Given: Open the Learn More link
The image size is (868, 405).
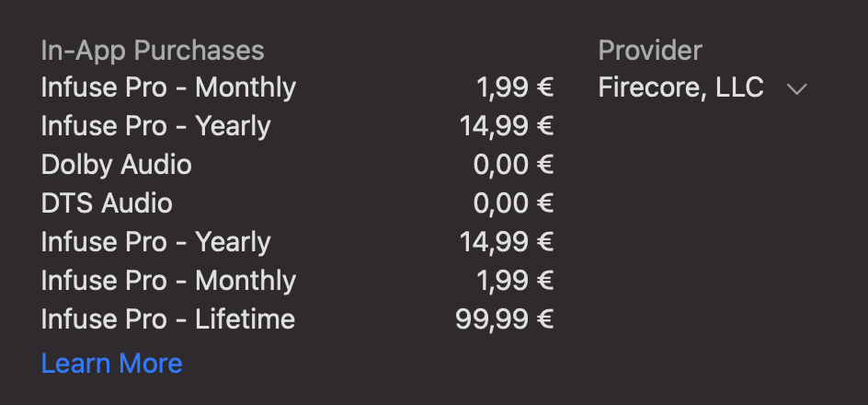Looking at the screenshot, I should tap(111, 364).
